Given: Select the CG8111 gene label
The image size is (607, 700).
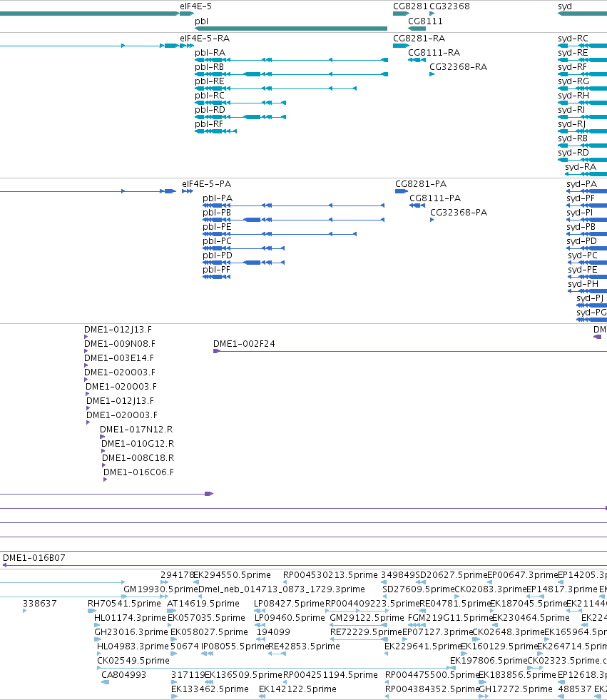Looking at the screenshot, I should (x=425, y=21).
